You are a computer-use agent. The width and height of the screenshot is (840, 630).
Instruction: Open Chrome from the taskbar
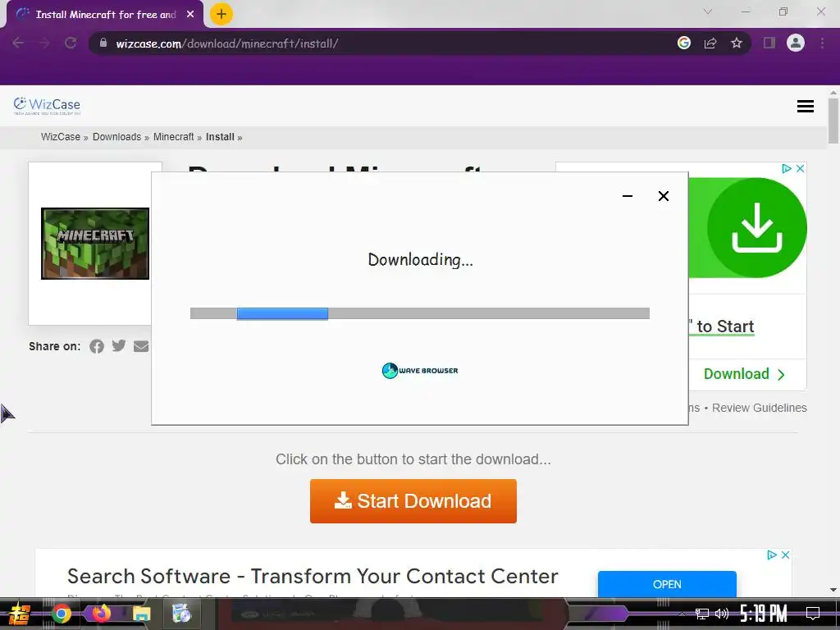click(61, 614)
